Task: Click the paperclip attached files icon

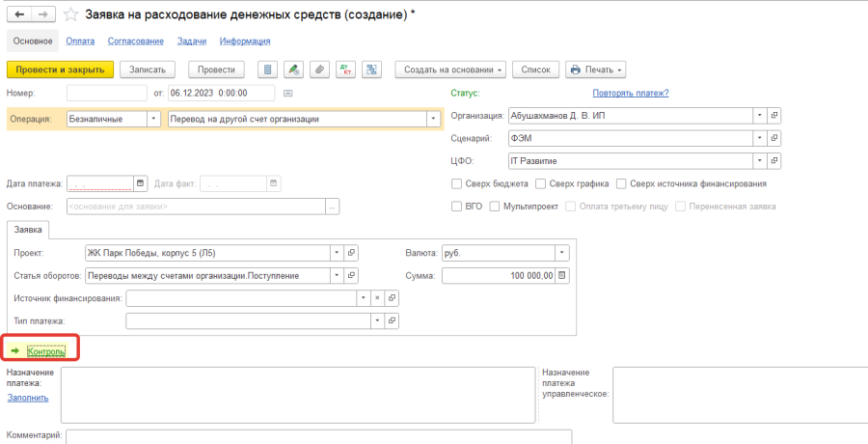Action: [318, 69]
